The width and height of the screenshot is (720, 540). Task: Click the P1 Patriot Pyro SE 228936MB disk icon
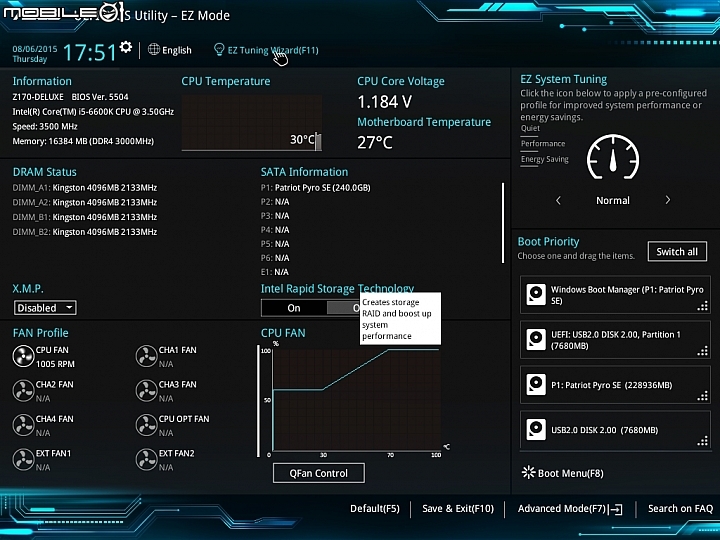(x=536, y=385)
